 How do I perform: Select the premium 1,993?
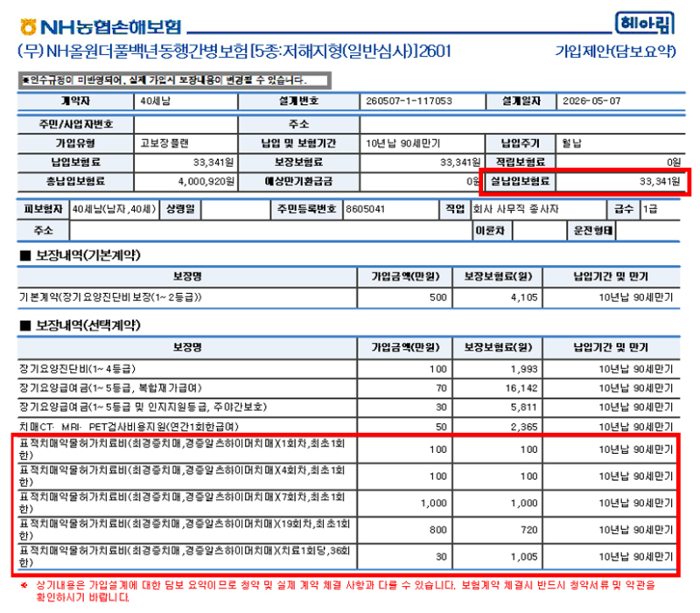(x=524, y=369)
